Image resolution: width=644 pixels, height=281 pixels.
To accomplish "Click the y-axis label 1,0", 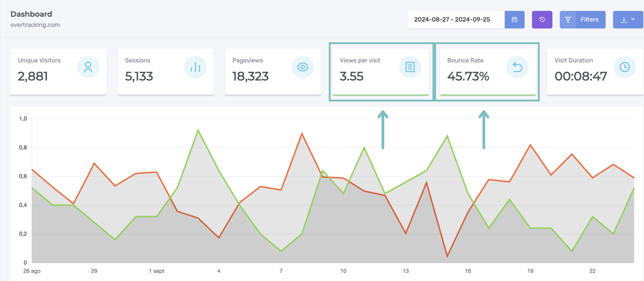I will click(x=23, y=119).
